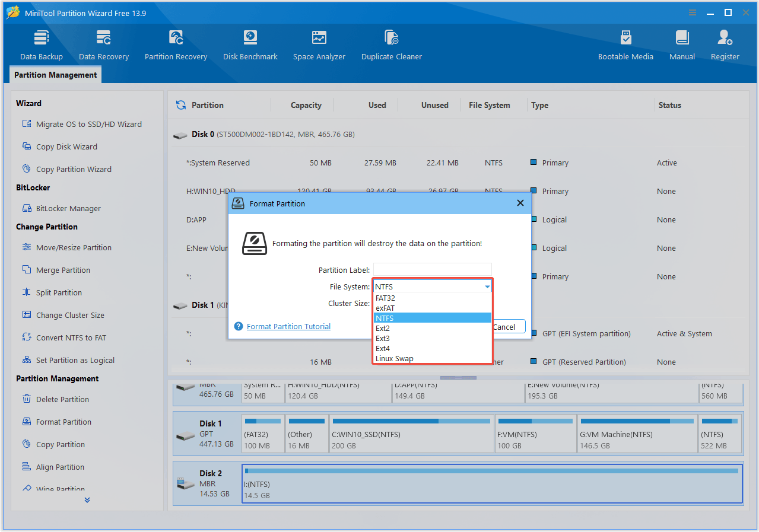Start Copy Disk Wizard
The image size is (759, 532).
[59, 146]
